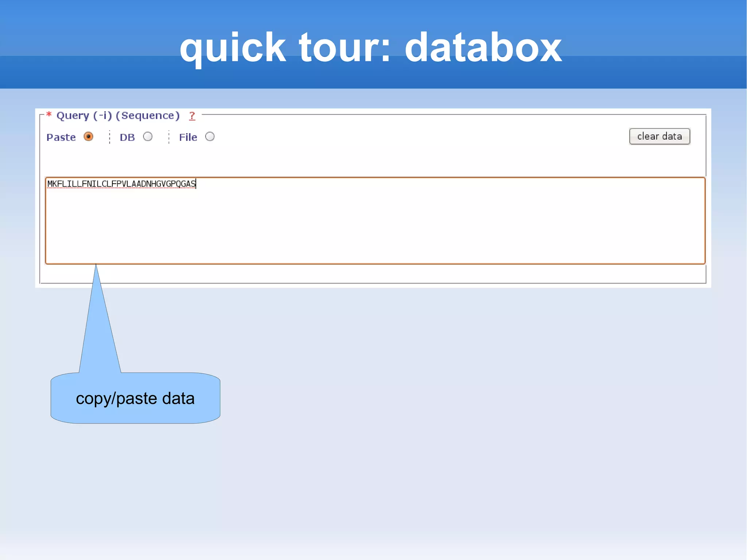Click the pasted MKFLILLFNILCLFPVLAADNHGVGPQGAS sequence text
The width and height of the screenshot is (747, 560).
(121, 184)
